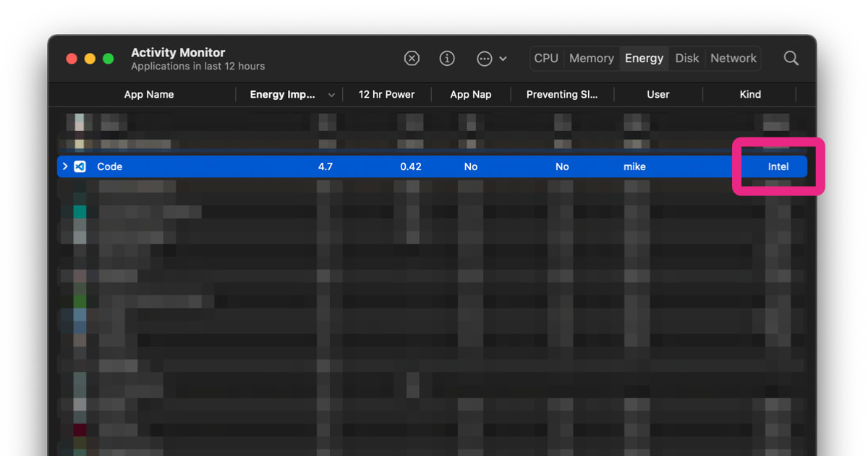Click the quit process (X) icon

point(412,58)
